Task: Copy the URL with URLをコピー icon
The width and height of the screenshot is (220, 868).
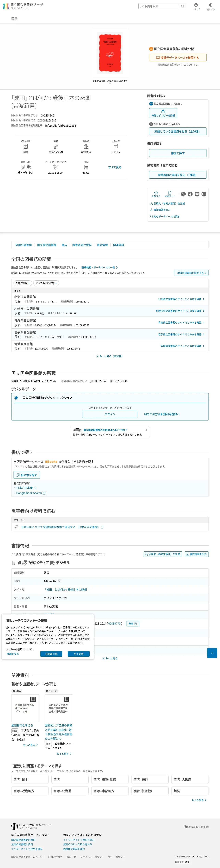Action: pyautogui.click(x=170, y=194)
